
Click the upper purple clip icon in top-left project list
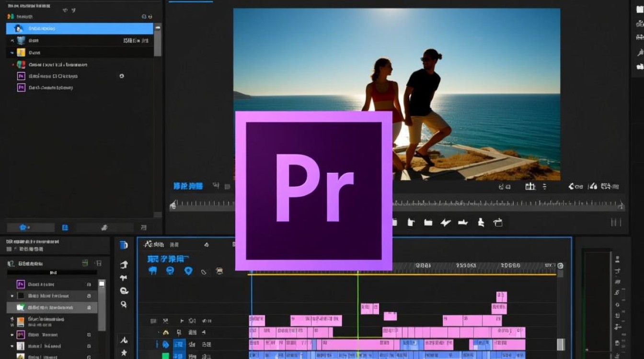tap(21, 76)
